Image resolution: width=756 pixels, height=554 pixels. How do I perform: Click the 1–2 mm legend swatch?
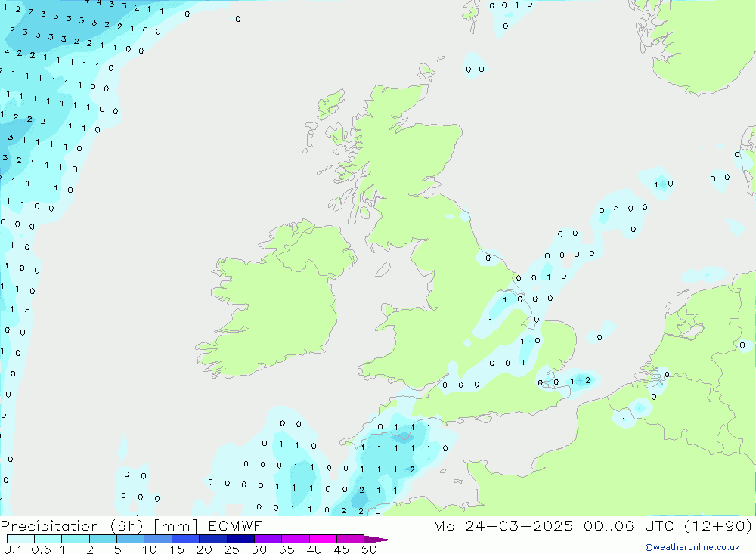[76, 539]
